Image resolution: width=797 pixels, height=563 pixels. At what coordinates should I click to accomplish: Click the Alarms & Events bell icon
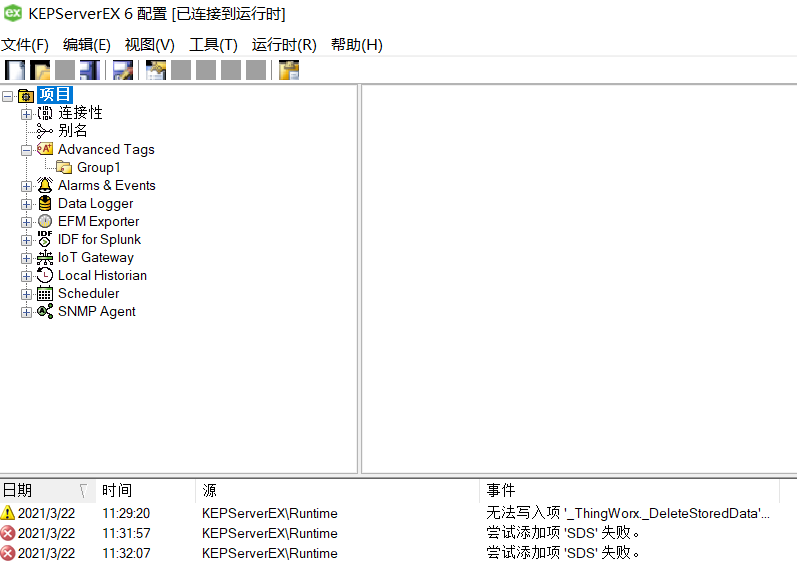click(x=45, y=185)
